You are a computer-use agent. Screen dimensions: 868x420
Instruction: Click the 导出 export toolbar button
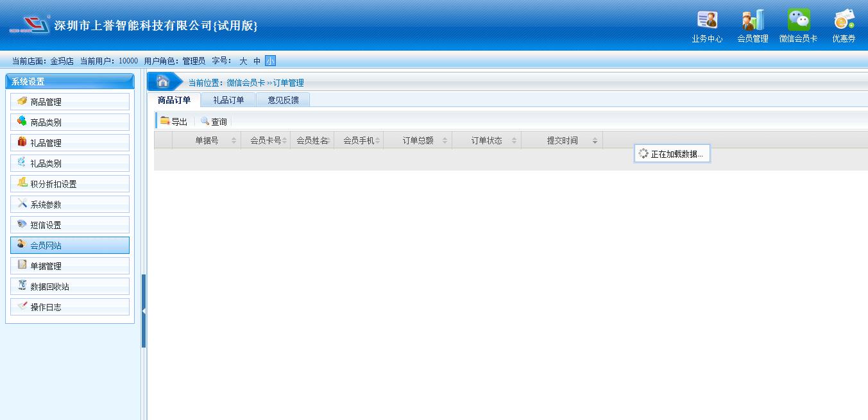click(174, 121)
